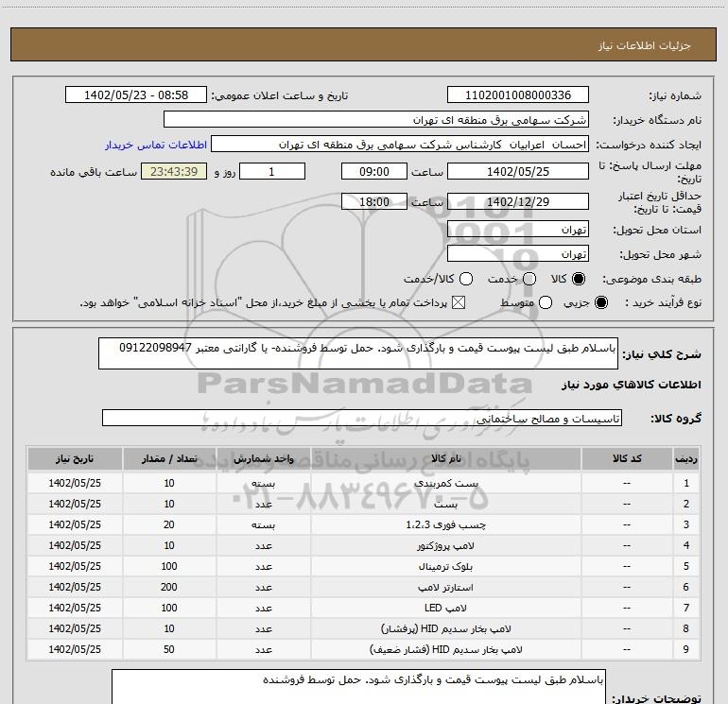Select the استارتر لامپ item cell
This screenshot has height=704, width=728.
[445, 587]
